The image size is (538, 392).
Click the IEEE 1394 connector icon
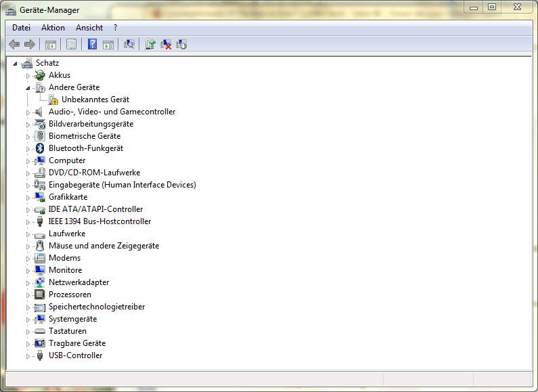coord(40,221)
